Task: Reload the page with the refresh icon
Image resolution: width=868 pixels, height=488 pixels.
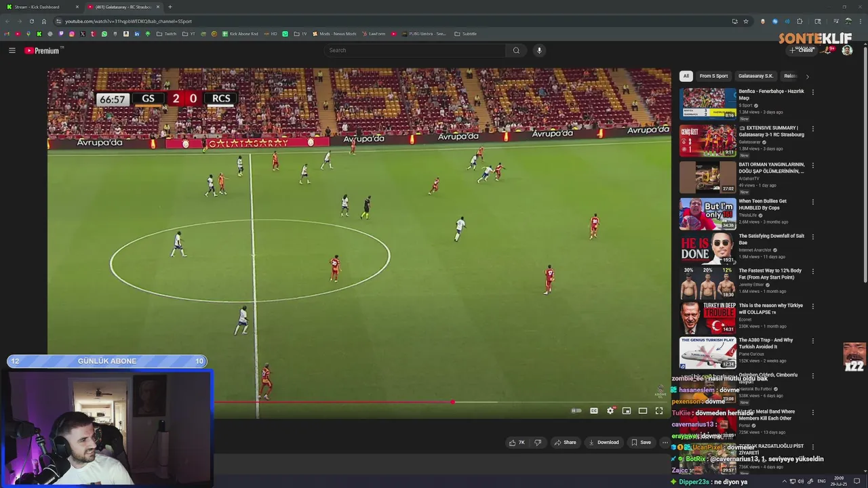Action: [32, 21]
